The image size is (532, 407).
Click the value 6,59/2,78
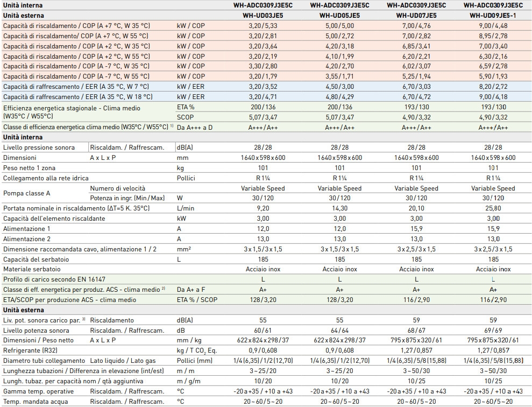click(493, 66)
